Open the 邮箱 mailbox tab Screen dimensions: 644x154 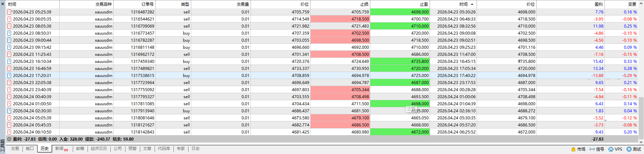point(80,149)
